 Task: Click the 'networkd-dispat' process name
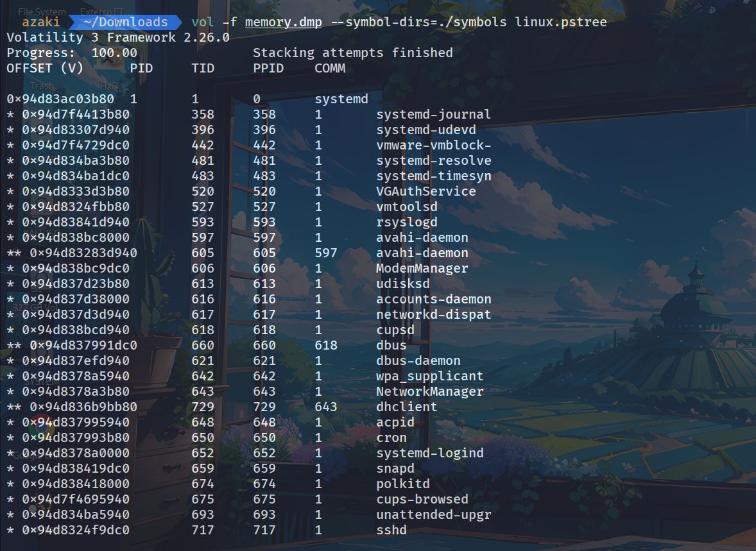pyautogui.click(x=433, y=316)
